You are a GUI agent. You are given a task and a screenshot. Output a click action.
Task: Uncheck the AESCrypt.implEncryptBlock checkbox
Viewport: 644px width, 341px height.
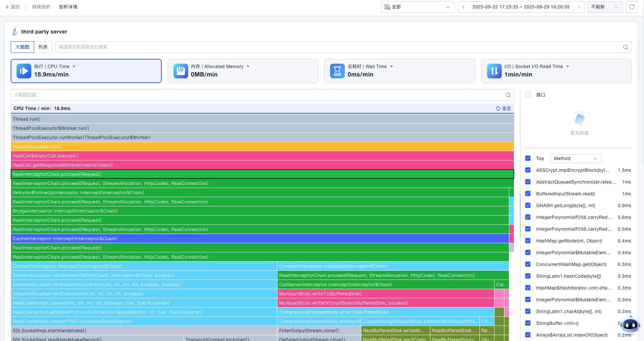pyautogui.click(x=528, y=170)
